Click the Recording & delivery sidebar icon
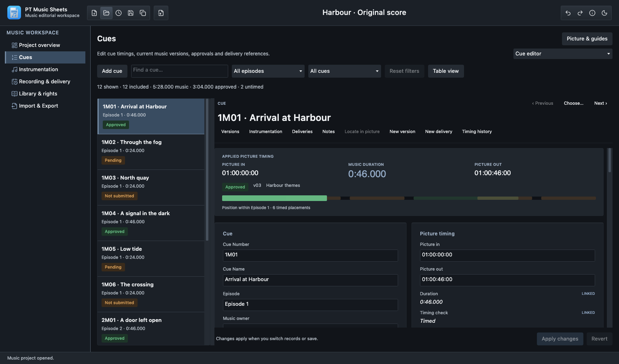The image size is (619, 364). (15, 82)
